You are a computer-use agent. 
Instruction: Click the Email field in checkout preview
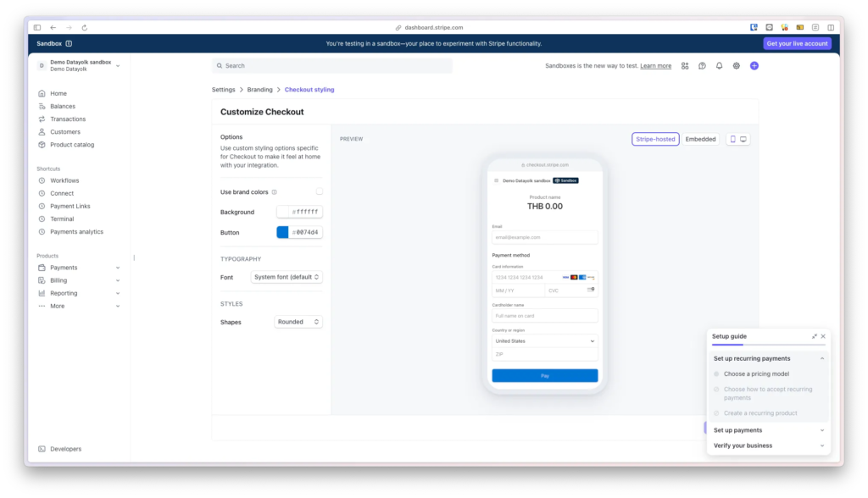click(545, 237)
